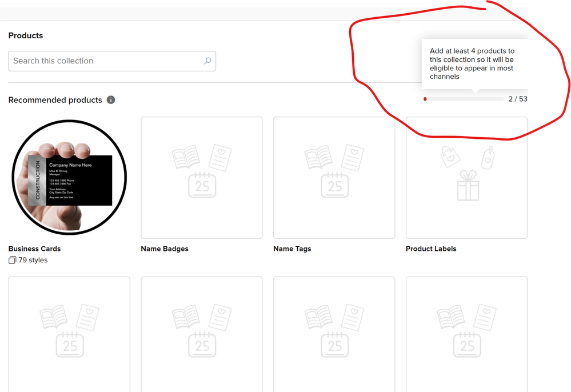Select the second-row tile below Name Tags
Viewport: 571px width, 392px height.
(x=334, y=334)
